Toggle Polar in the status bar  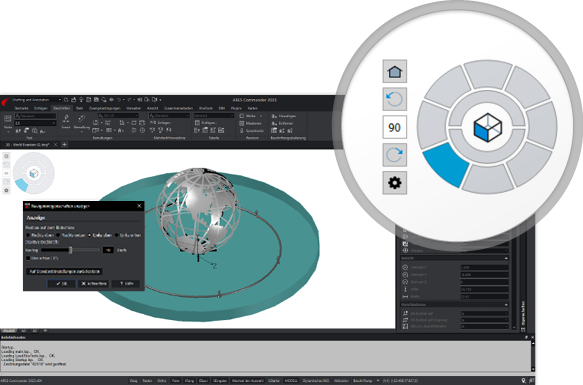176,381
